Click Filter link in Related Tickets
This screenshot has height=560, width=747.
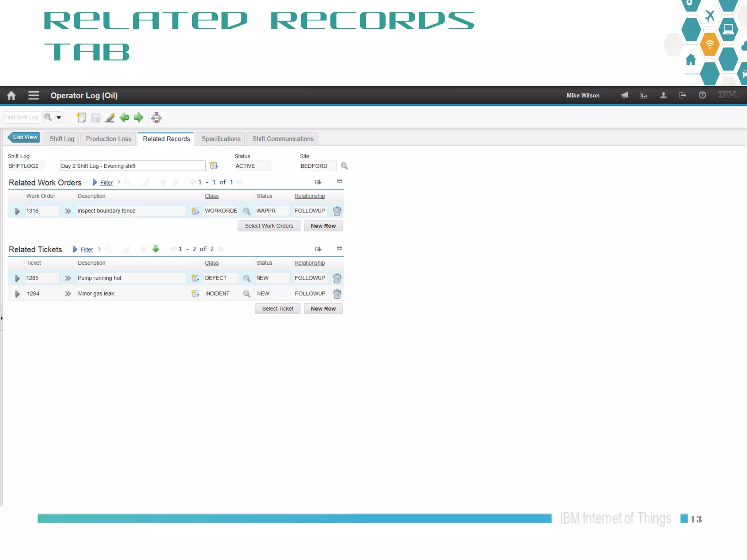tap(87, 250)
